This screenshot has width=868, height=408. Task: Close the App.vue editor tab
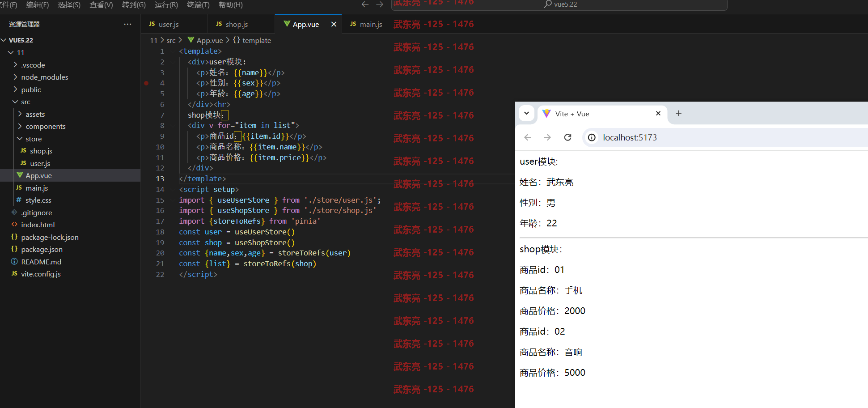click(334, 24)
